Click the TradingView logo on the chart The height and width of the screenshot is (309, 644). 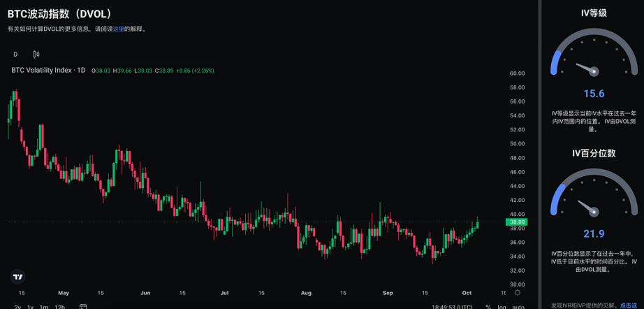pyautogui.click(x=17, y=276)
